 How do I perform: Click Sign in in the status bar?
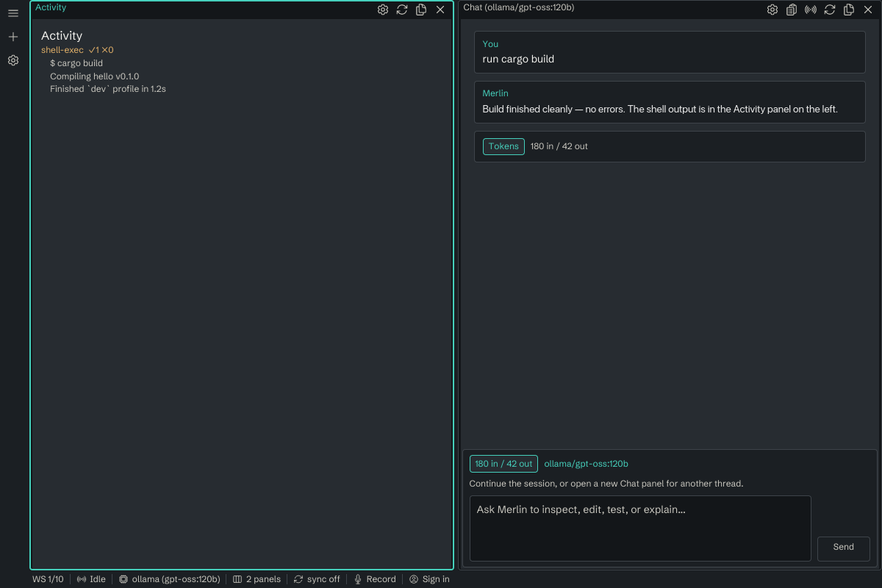(x=429, y=579)
